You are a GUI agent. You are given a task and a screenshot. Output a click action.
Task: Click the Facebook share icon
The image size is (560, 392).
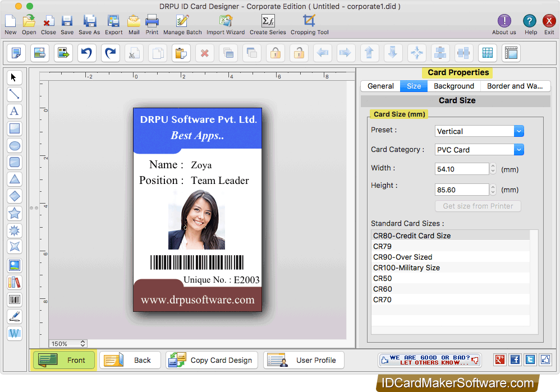pos(515,359)
